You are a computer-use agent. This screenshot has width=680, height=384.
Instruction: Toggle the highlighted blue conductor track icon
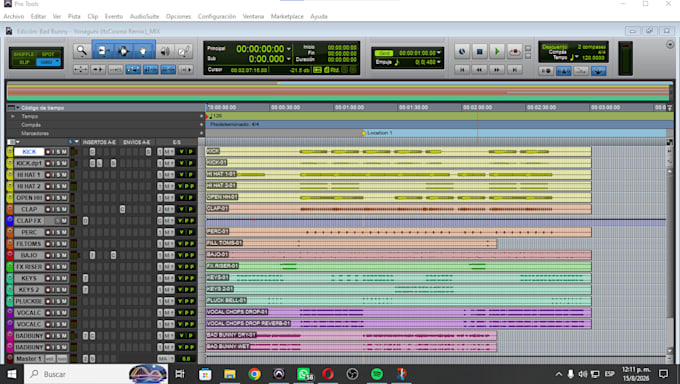coord(598,71)
